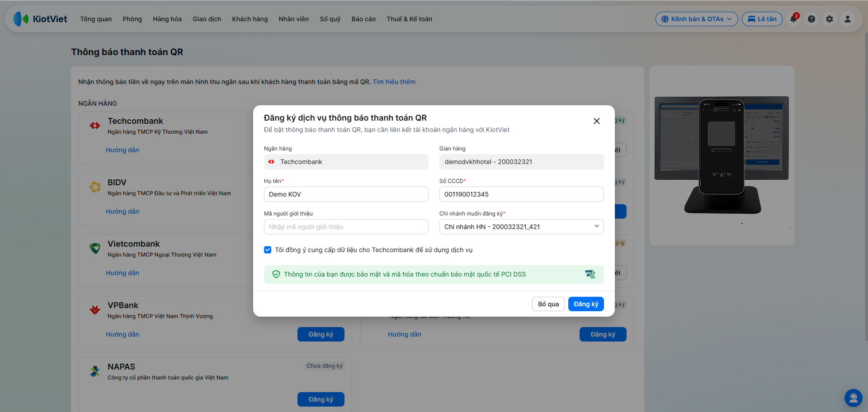Click Đăng ký beside the right Hướng dẫn
This screenshot has height=412, width=868.
pos(603,334)
